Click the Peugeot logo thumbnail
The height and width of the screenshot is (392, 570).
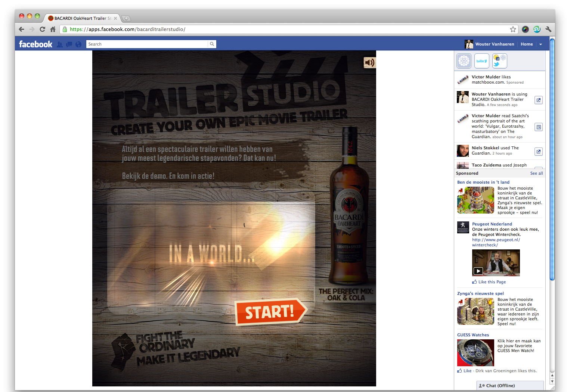463,227
